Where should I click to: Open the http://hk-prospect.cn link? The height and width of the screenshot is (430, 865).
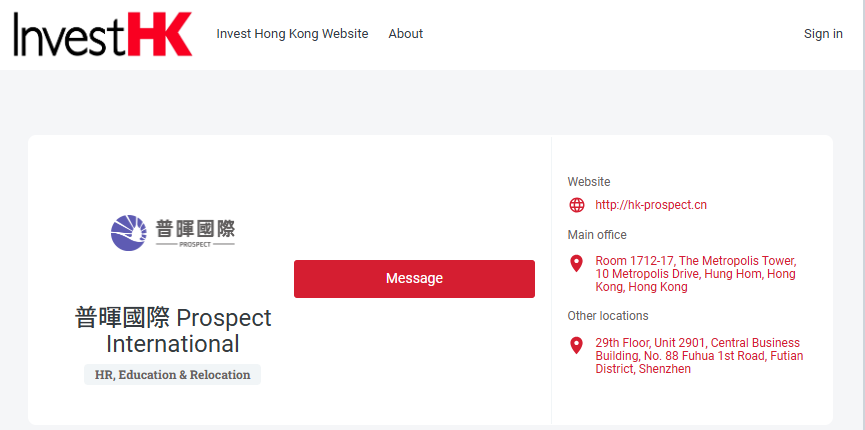click(x=651, y=205)
